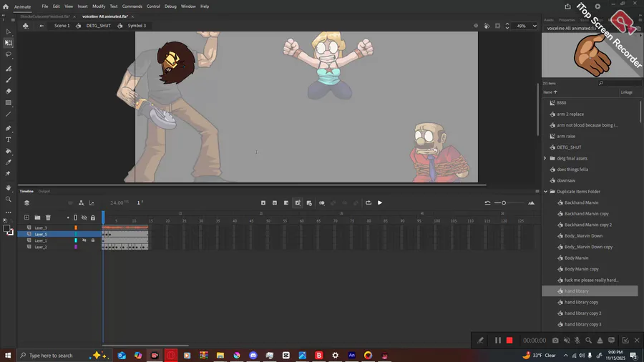Viewport: 644px width, 362px height.
Task: Expand the detg final assets folder
Action: [x=545, y=158]
